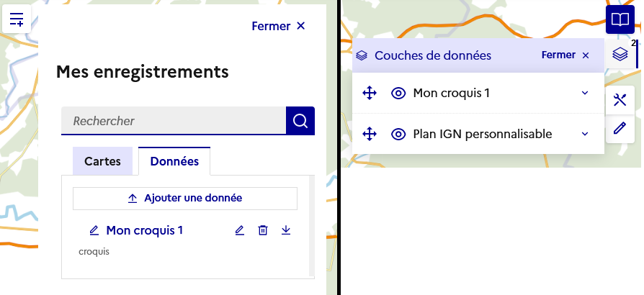The height and width of the screenshot is (295, 644).
Task: Hide the Plan IGN personnalisable layer
Action: coord(398,134)
